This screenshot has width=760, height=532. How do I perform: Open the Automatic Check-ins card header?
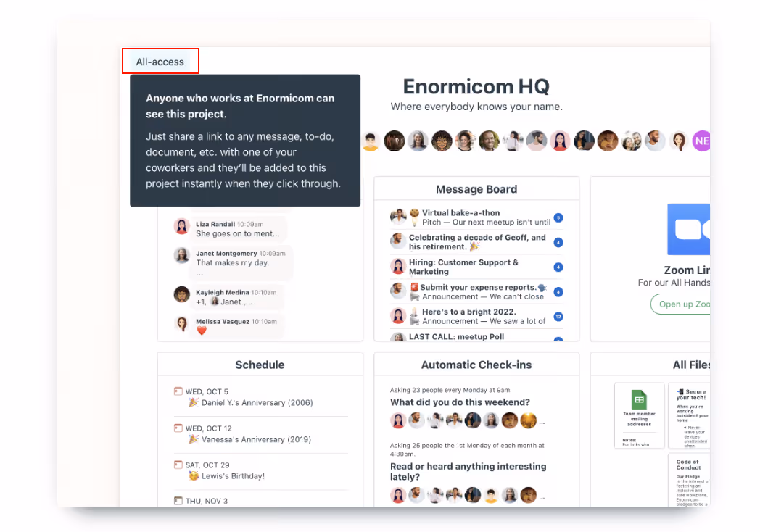[476, 365]
